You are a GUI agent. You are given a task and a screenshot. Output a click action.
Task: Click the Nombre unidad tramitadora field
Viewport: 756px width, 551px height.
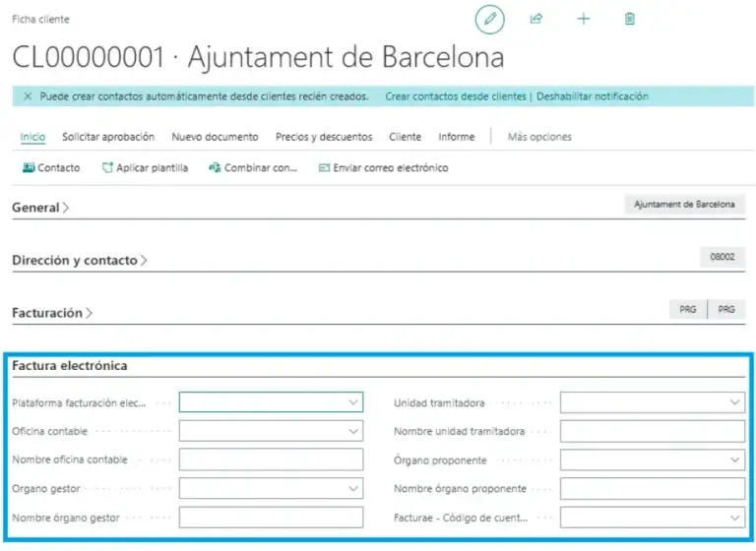(653, 431)
